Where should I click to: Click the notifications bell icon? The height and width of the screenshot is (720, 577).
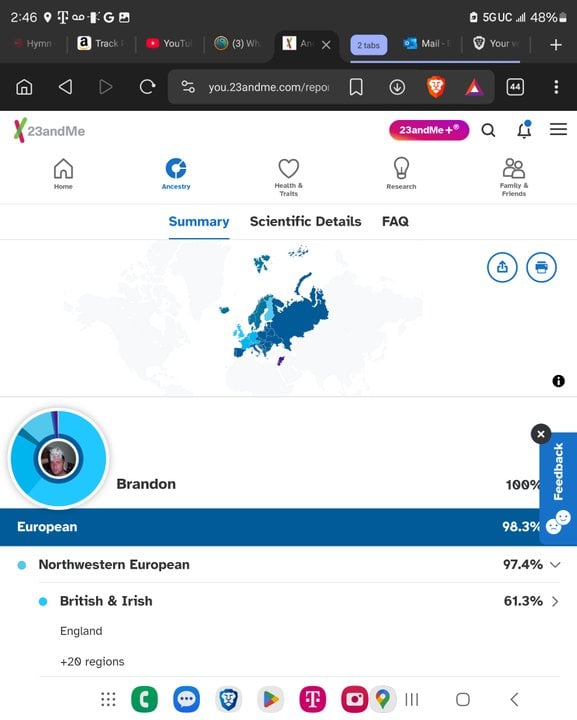click(524, 130)
